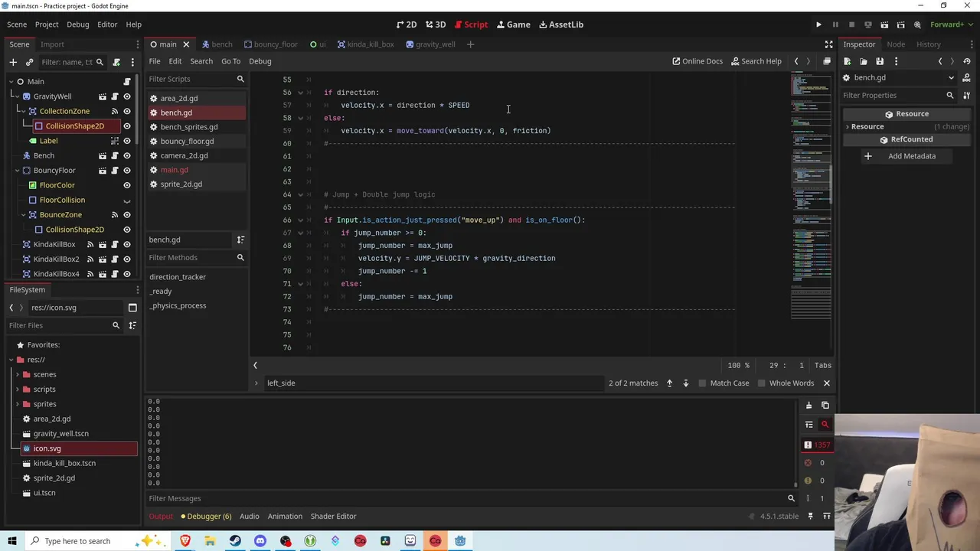Open the Forward+ renderer dropdown
This screenshot has height=551, width=980.
tap(951, 24)
